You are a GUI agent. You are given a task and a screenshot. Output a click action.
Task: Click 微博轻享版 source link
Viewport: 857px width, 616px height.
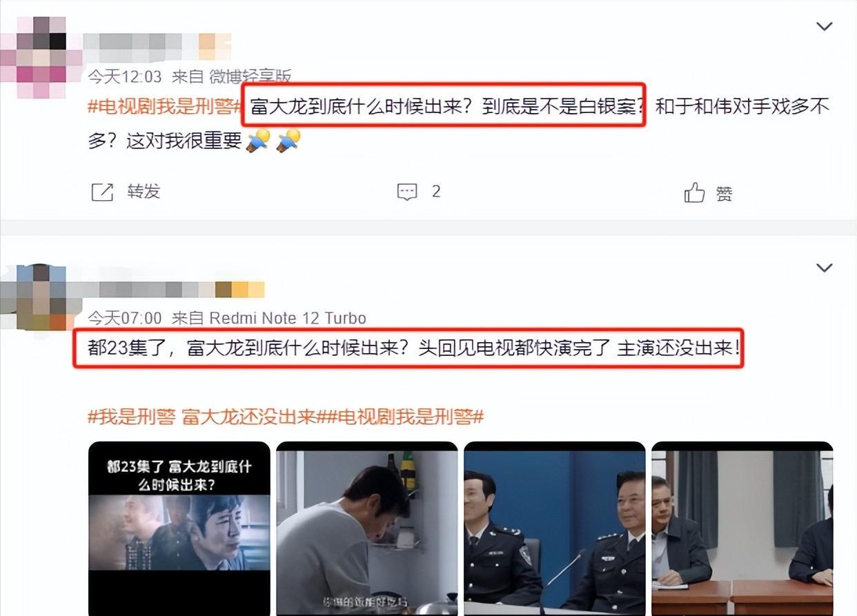click(x=250, y=76)
